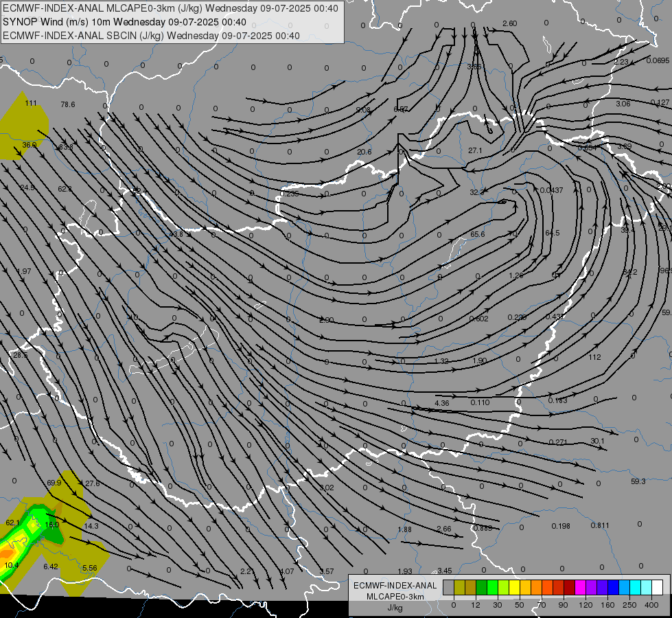The height and width of the screenshot is (618, 672).
Task: Click the map value 3.45
Action: tap(444, 571)
